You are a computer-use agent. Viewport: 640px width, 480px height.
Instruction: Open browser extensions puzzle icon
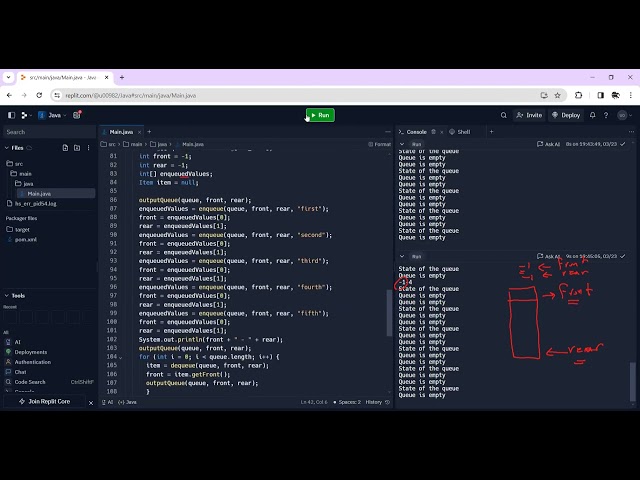578,95
